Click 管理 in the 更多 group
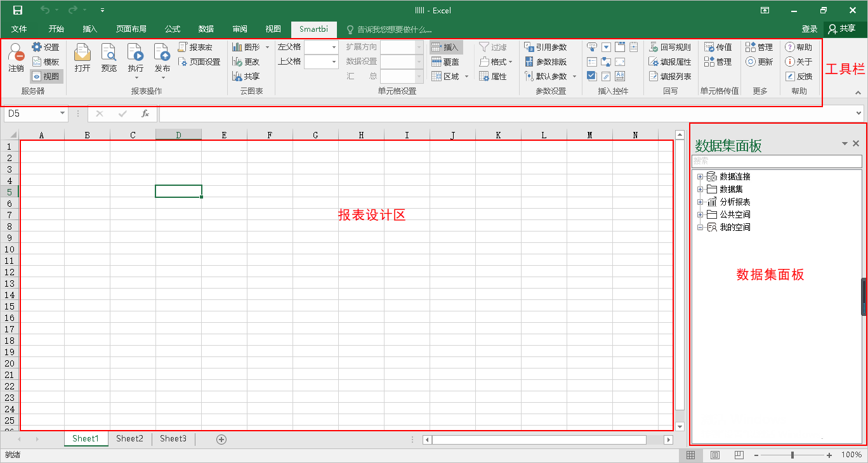868x463 pixels. coord(760,47)
